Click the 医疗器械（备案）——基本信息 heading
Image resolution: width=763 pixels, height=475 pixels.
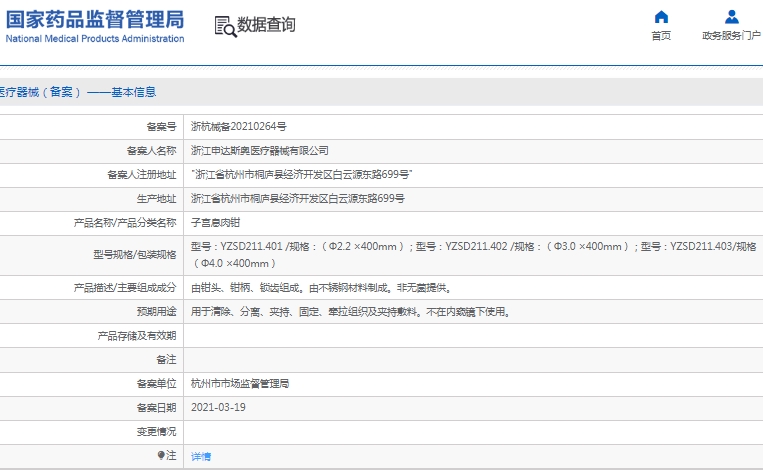click(x=78, y=92)
